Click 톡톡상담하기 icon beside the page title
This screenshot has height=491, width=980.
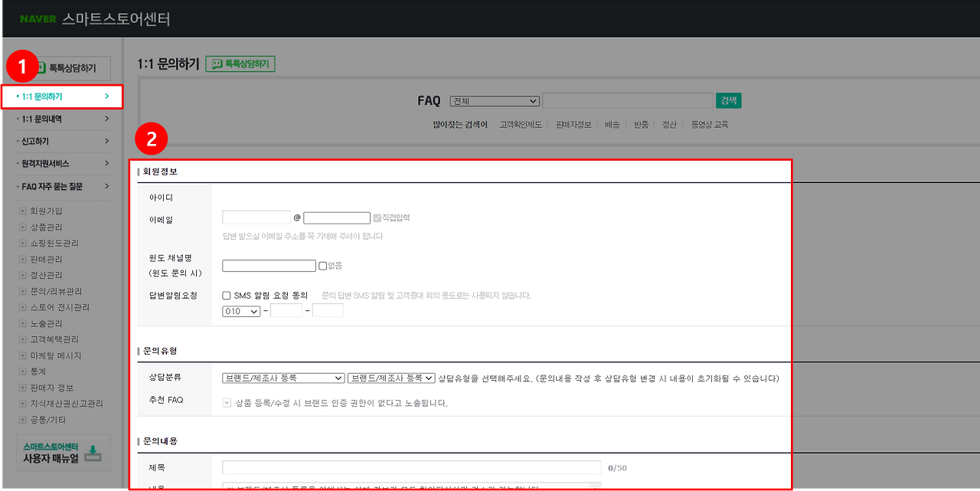coord(240,64)
